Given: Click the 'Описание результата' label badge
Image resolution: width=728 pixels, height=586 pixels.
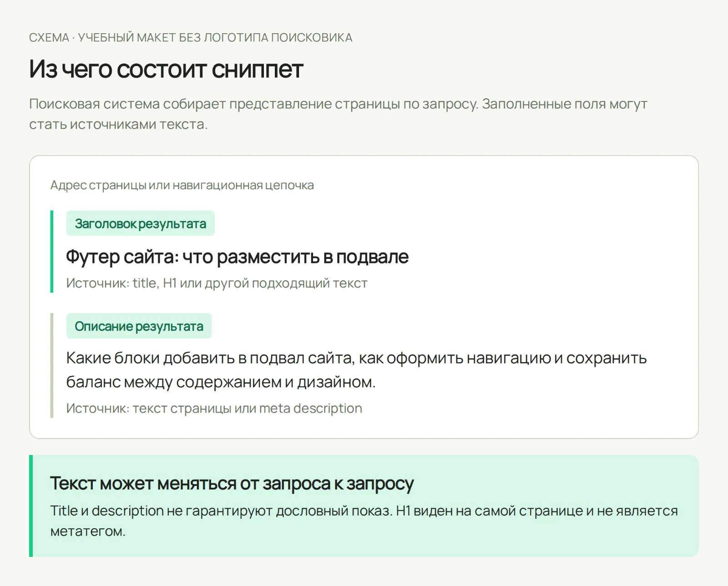Looking at the screenshot, I should 139,326.
